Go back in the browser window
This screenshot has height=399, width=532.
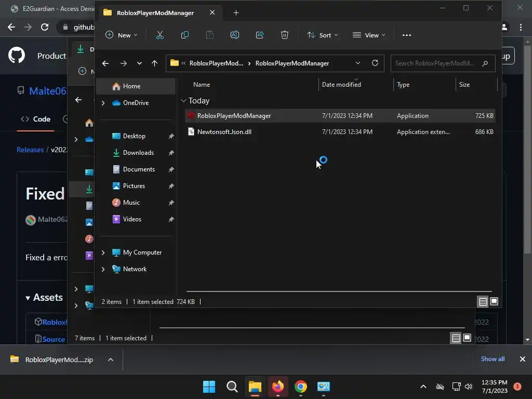(x=11, y=27)
